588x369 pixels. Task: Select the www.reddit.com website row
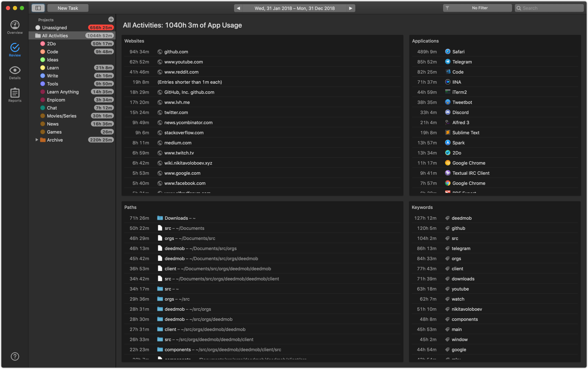coord(262,72)
